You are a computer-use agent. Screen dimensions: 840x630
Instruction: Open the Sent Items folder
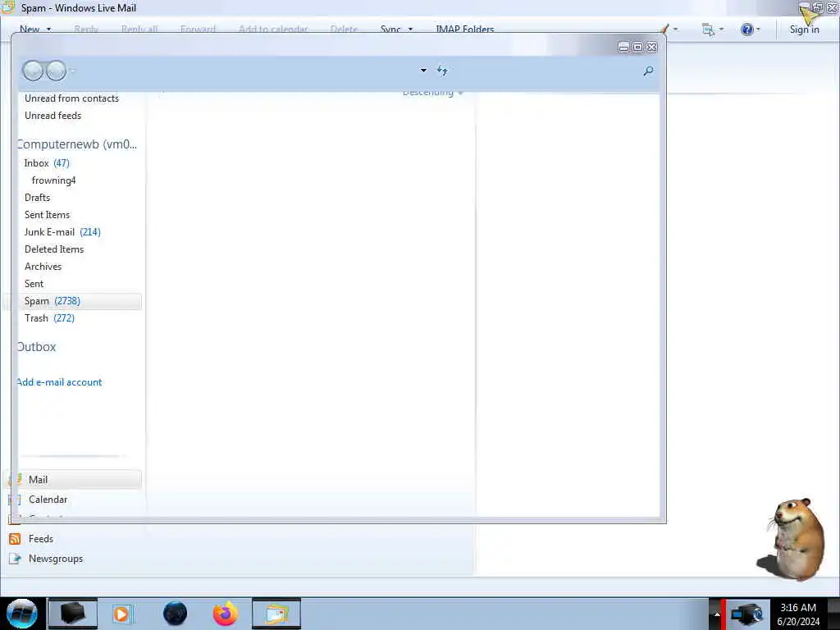47,215
